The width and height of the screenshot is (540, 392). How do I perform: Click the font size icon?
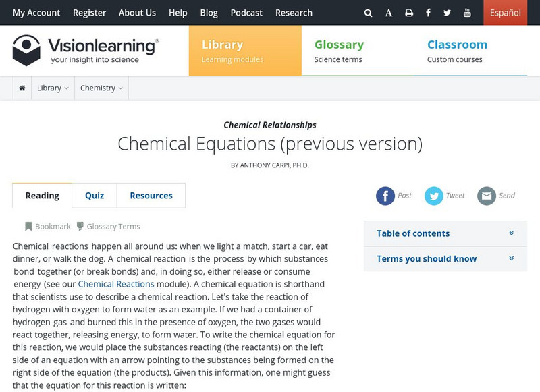click(x=389, y=13)
